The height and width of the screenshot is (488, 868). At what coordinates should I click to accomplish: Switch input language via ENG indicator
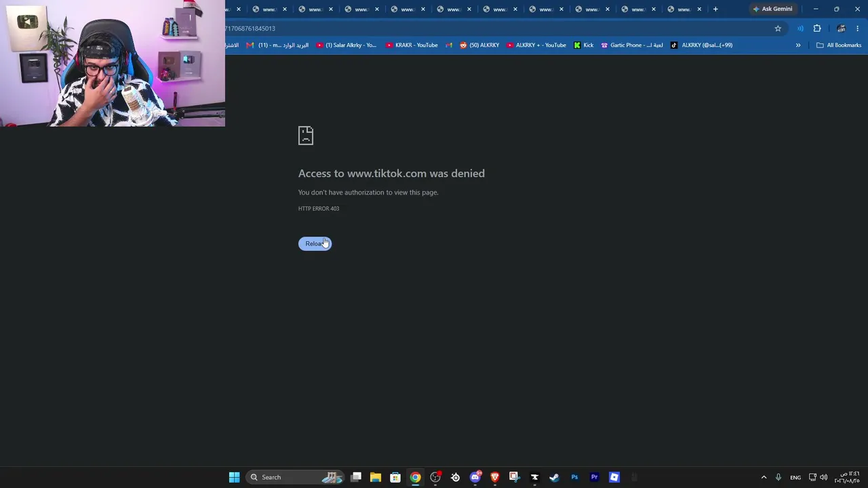pyautogui.click(x=795, y=477)
